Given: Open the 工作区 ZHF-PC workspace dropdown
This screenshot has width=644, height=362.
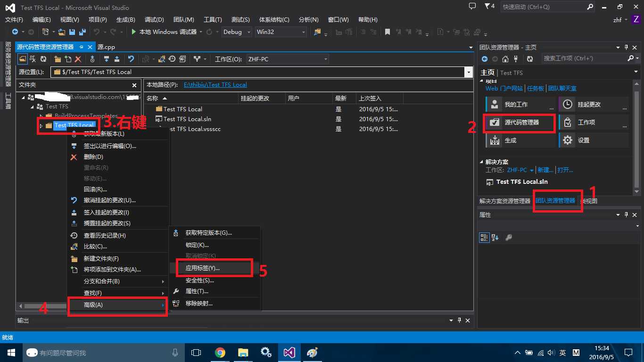Looking at the screenshot, I should (x=287, y=59).
